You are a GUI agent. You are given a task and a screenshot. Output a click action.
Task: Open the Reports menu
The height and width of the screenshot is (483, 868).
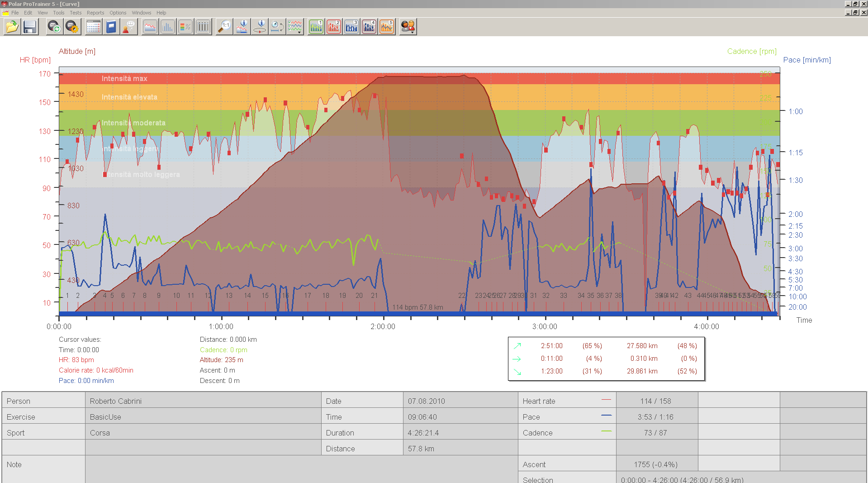point(95,13)
